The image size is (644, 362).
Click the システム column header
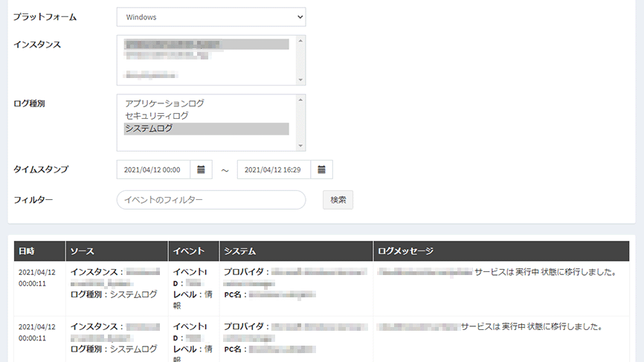[297, 251]
